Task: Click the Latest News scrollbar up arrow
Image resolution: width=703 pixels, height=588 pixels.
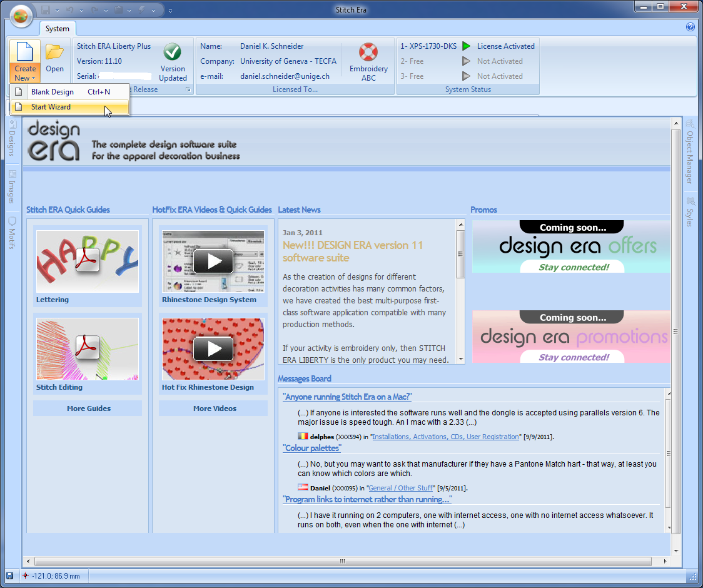Action: coord(460,224)
